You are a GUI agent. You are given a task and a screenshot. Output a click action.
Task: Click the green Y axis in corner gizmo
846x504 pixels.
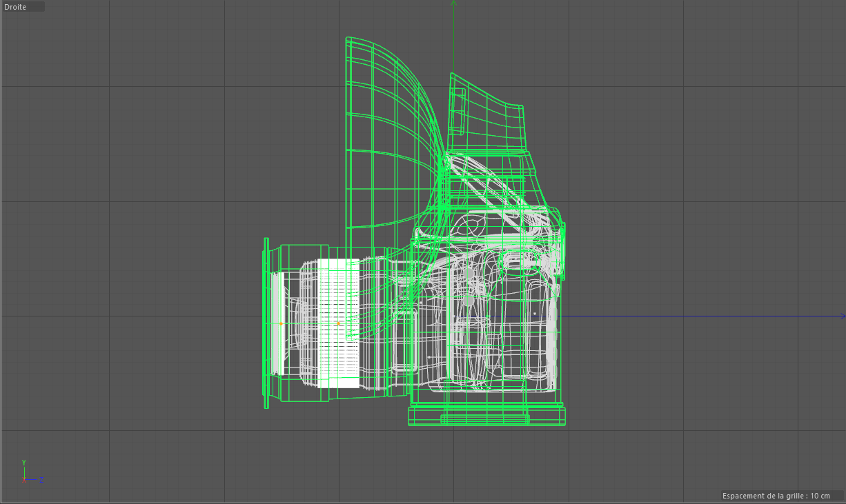(24, 467)
